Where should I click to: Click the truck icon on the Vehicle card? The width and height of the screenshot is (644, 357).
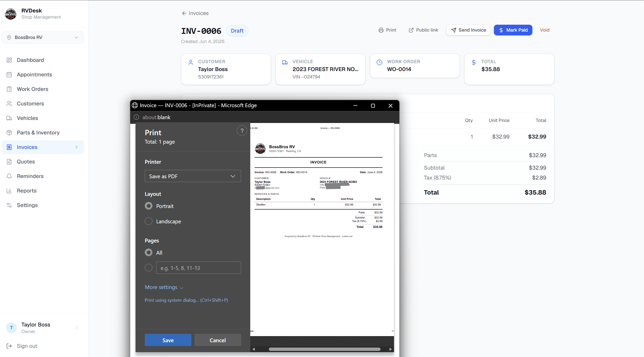[x=285, y=62]
